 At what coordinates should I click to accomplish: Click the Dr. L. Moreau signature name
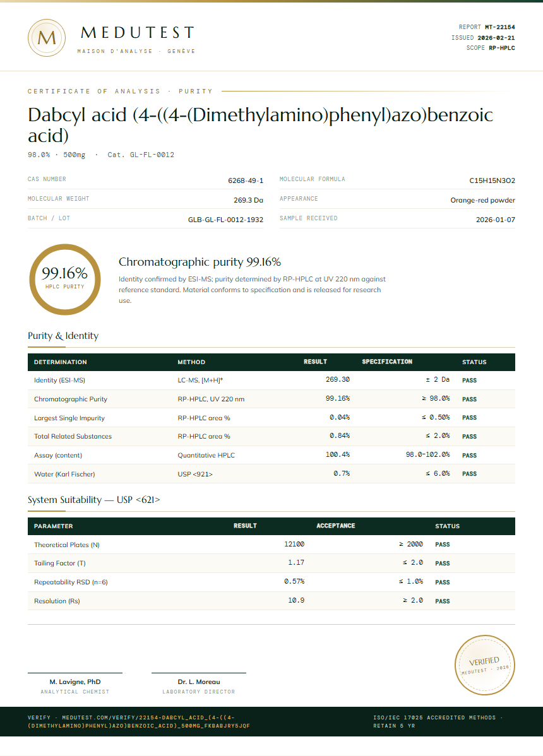[x=199, y=682]
